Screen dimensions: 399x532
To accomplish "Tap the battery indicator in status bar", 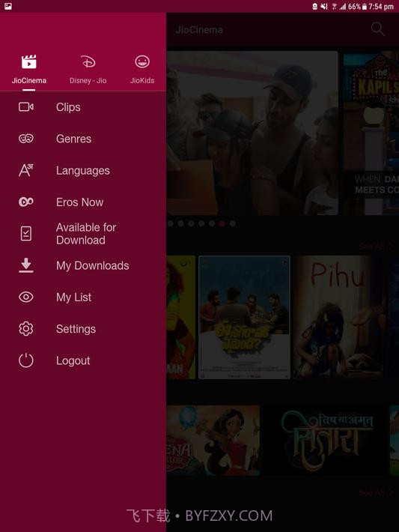I will [x=365, y=7].
